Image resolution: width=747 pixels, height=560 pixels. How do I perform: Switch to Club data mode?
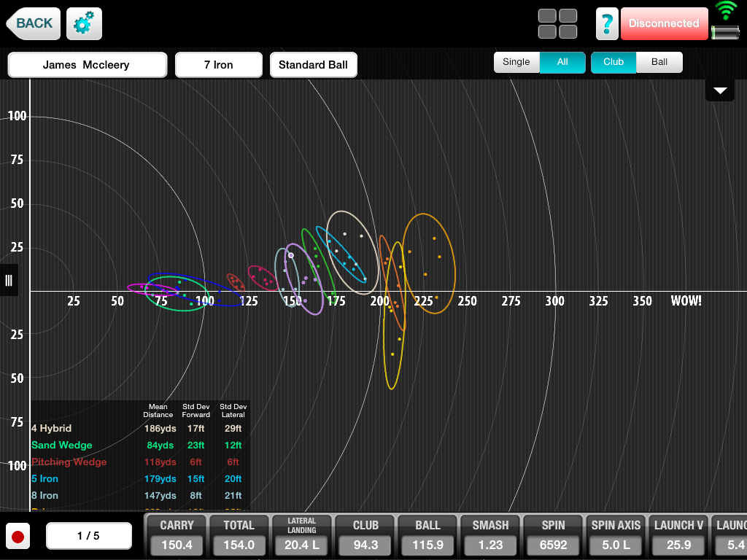(614, 63)
